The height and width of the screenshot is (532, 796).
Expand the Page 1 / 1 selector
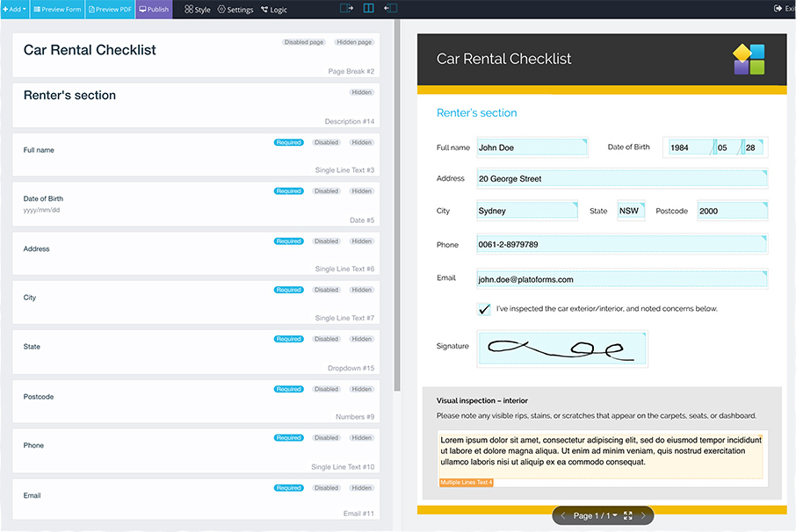[x=596, y=516]
